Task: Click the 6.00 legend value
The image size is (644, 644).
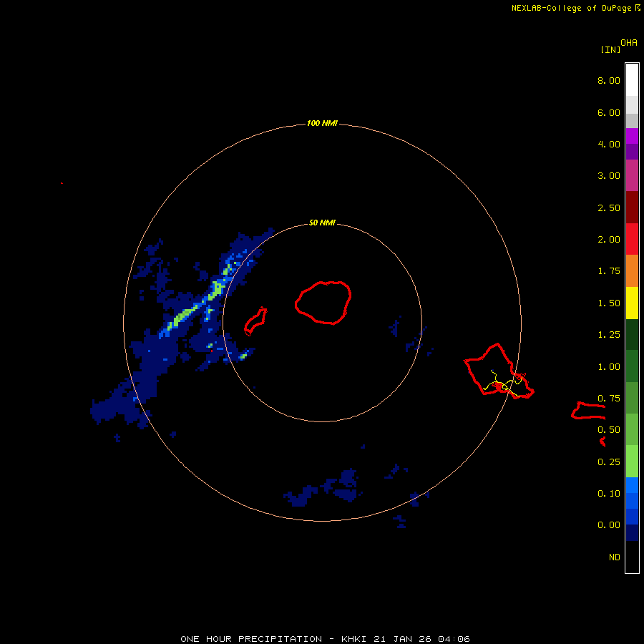Action: [x=609, y=112]
